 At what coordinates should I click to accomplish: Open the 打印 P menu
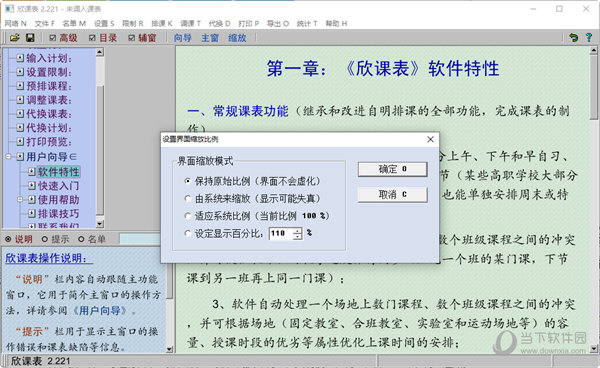point(248,23)
